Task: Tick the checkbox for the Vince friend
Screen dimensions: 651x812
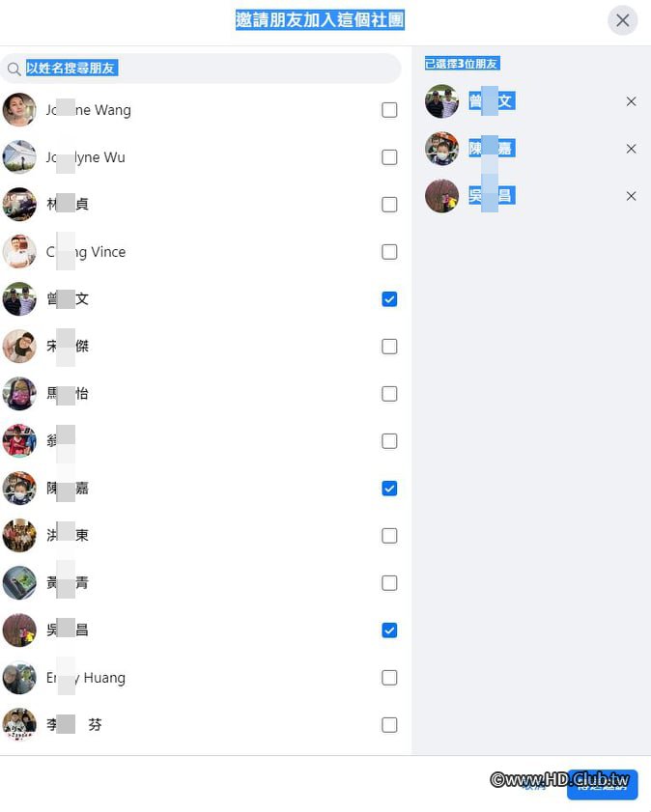Action: [389, 252]
